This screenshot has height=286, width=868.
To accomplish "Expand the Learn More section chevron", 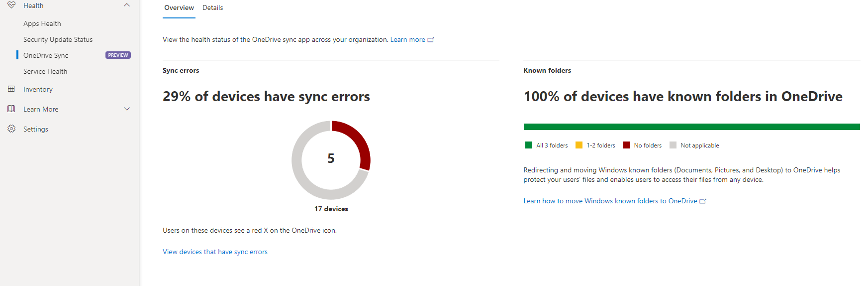I will coord(127,109).
